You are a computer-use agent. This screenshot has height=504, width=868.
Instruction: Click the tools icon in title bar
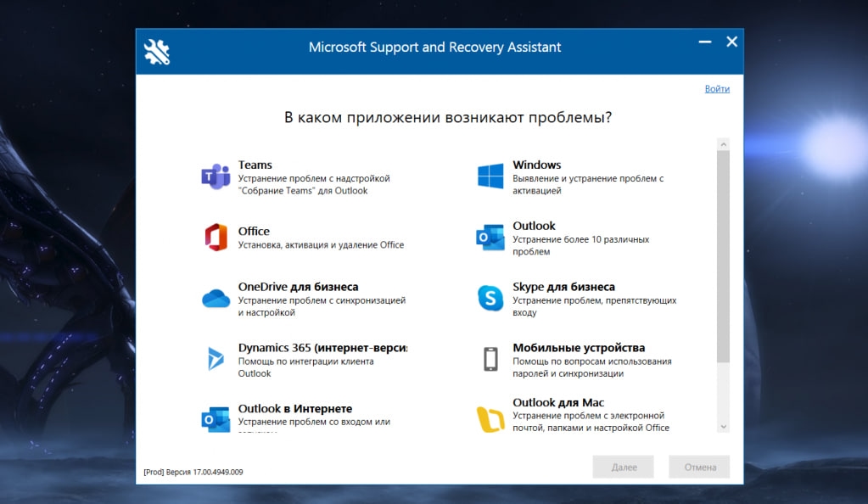tap(156, 50)
